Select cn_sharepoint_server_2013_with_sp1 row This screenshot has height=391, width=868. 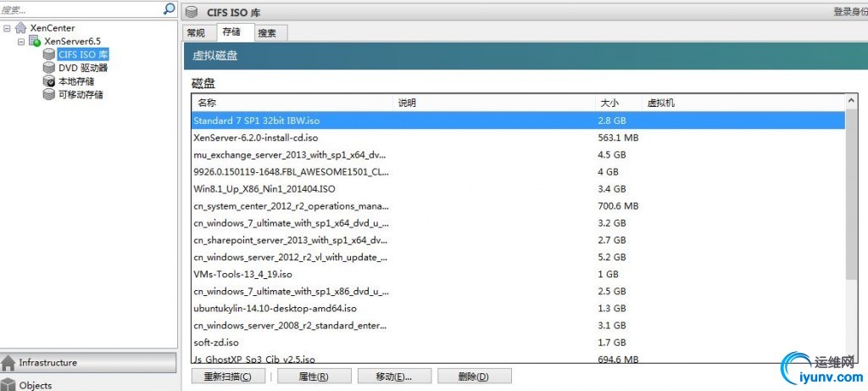518,240
